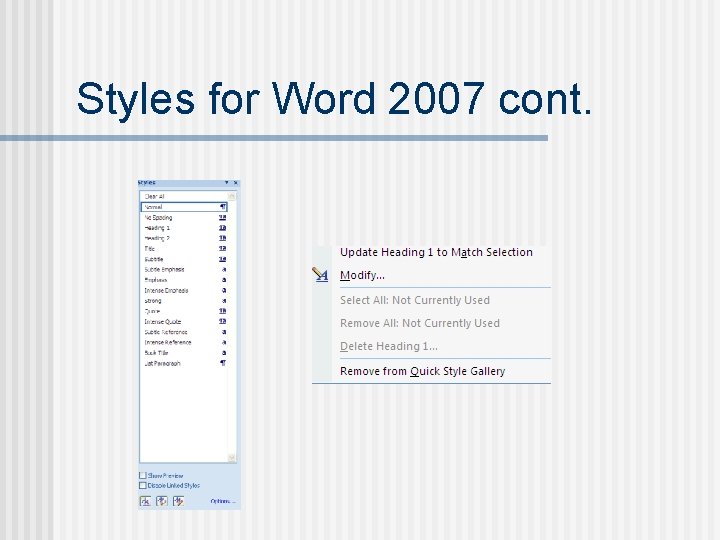The width and height of the screenshot is (720, 540).
Task: Select the Normal style name
Action: tap(153, 207)
